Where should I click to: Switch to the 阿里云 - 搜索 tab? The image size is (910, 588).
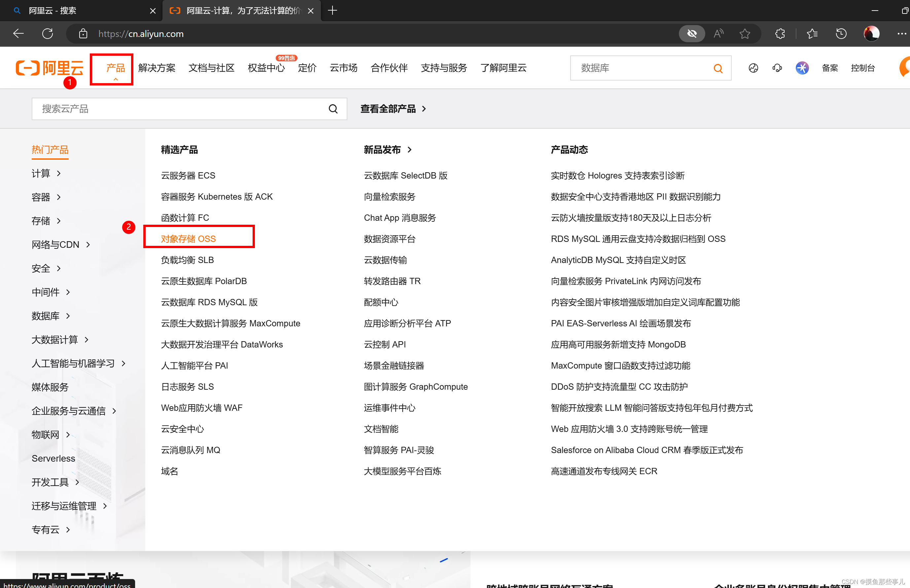click(x=80, y=11)
